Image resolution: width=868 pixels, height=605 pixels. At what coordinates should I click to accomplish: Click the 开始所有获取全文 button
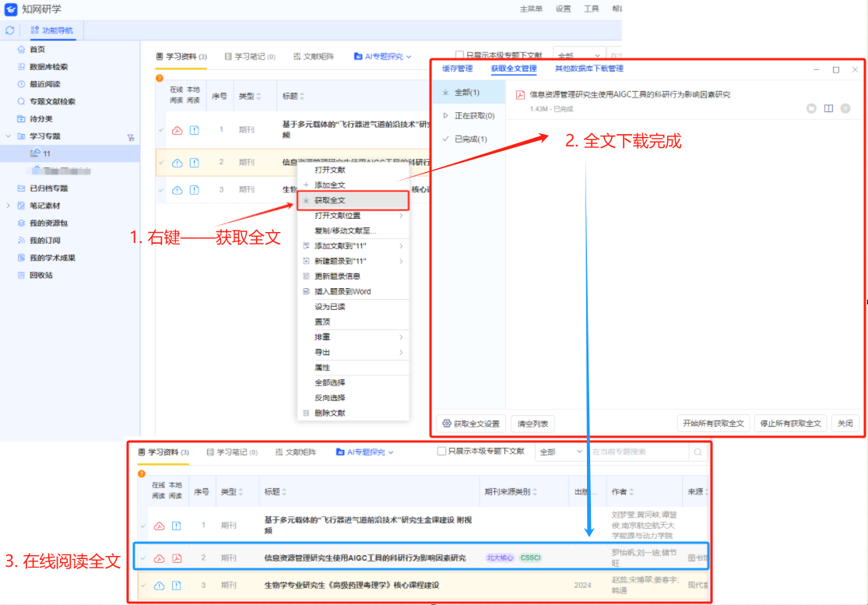pos(714,424)
